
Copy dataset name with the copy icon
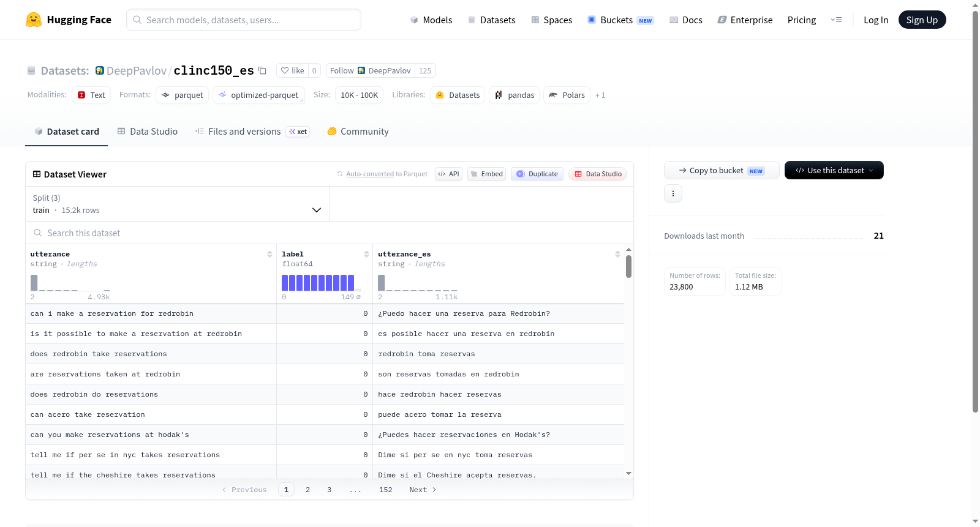coord(262,70)
